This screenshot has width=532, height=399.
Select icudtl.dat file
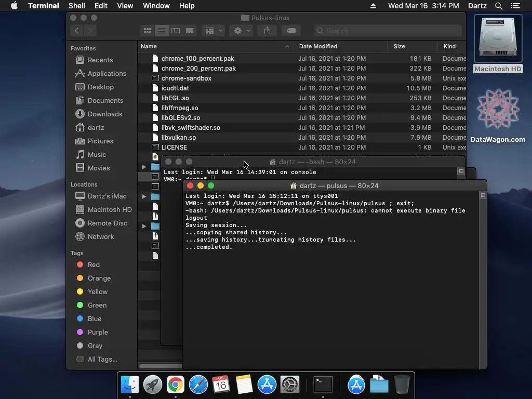tap(302, 88)
